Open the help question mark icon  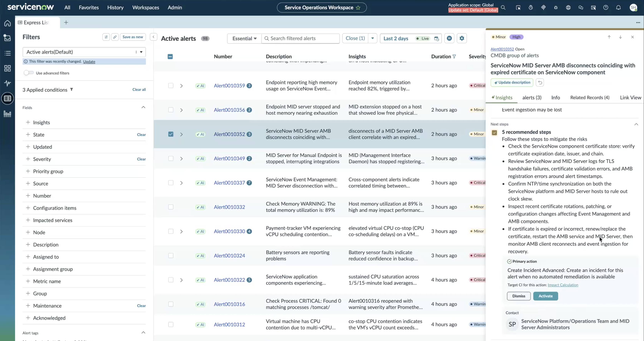(x=606, y=7)
